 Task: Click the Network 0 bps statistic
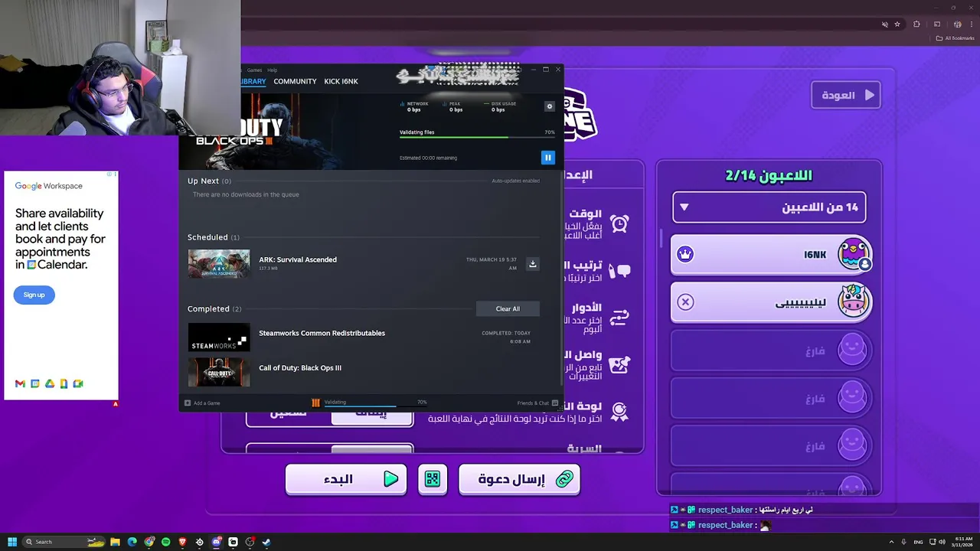pyautogui.click(x=415, y=106)
